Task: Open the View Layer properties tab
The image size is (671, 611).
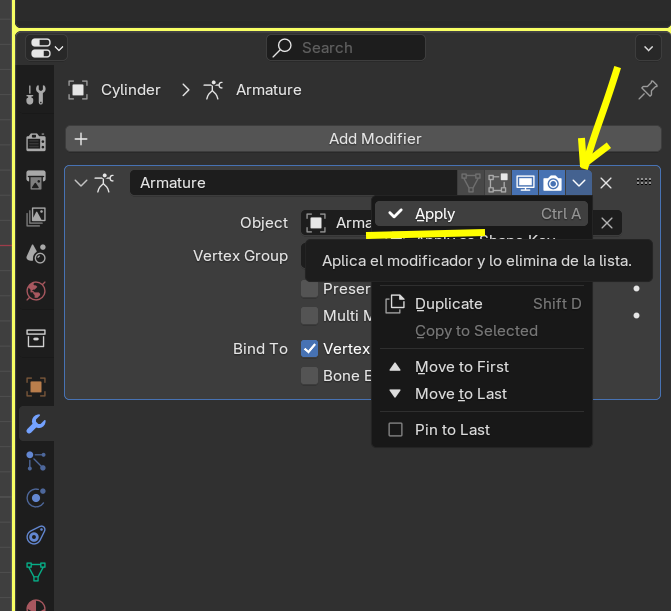Action: (36, 216)
